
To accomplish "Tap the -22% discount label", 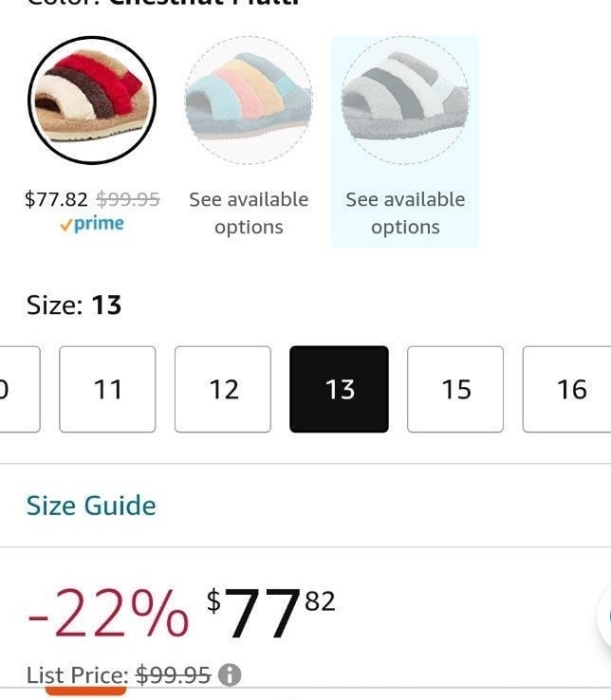I will tap(108, 613).
